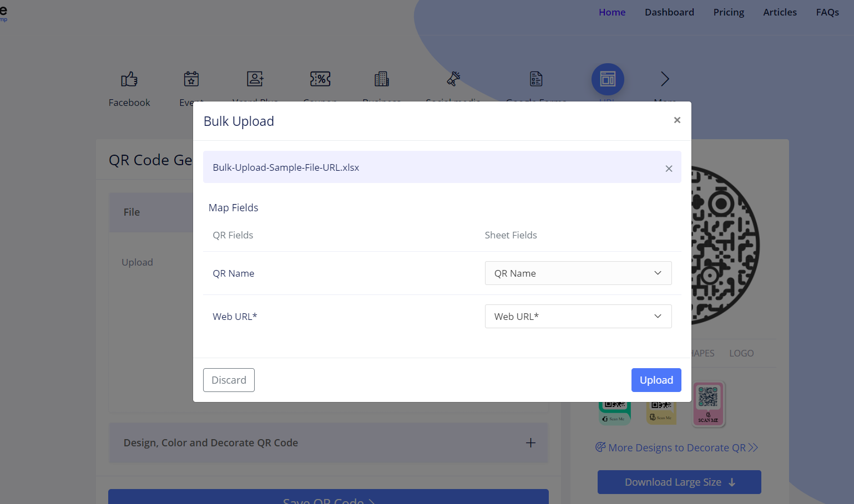This screenshot has height=504, width=854.
Task: Expand more QR code types with the arrow
Action: click(664, 79)
